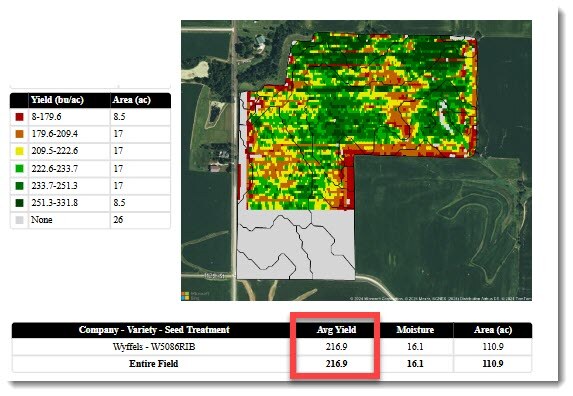Click the Entire Field row label
The width and height of the screenshot is (573, 396).
coord(153,364)
